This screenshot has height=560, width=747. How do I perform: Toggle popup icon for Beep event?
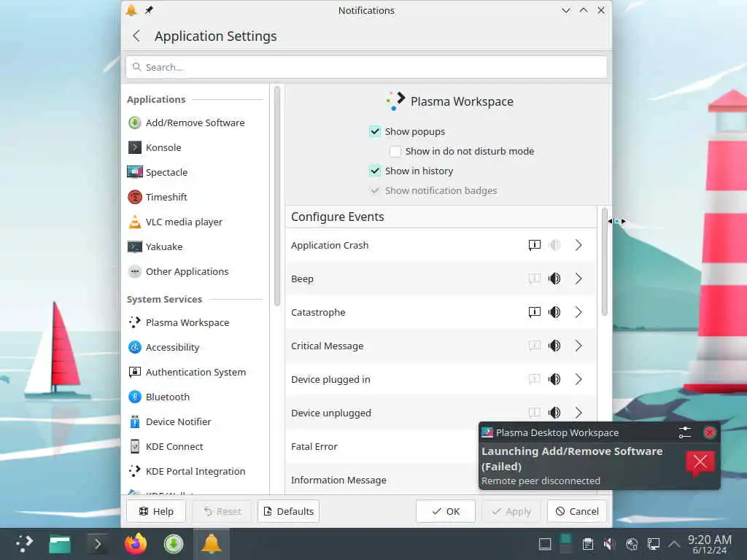[x=535, y=279]
